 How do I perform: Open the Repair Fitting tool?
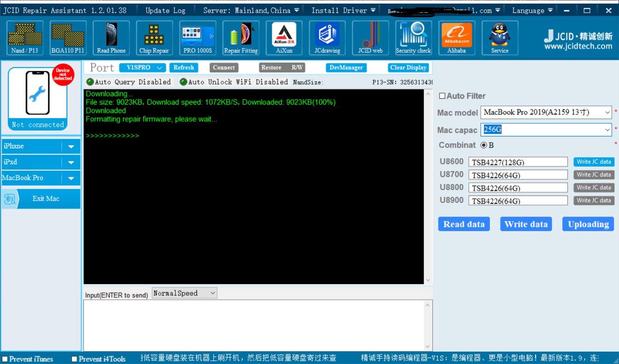click(x=241, y=38)
